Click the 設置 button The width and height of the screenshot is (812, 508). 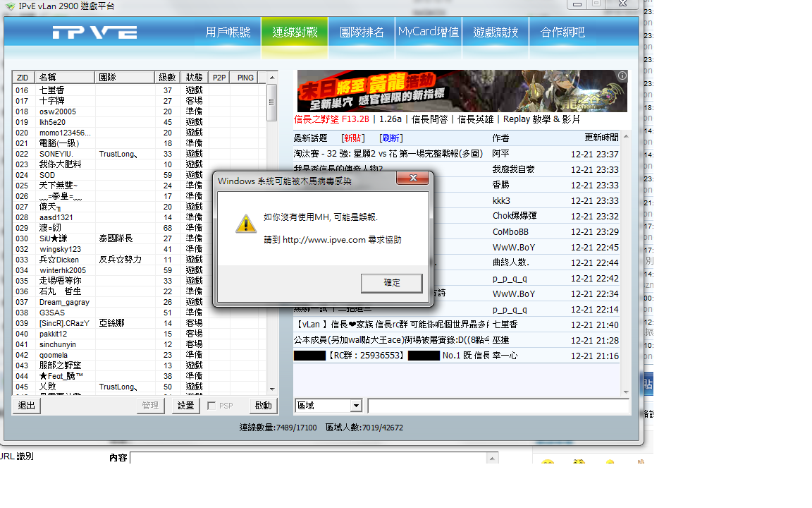[185, 406]
